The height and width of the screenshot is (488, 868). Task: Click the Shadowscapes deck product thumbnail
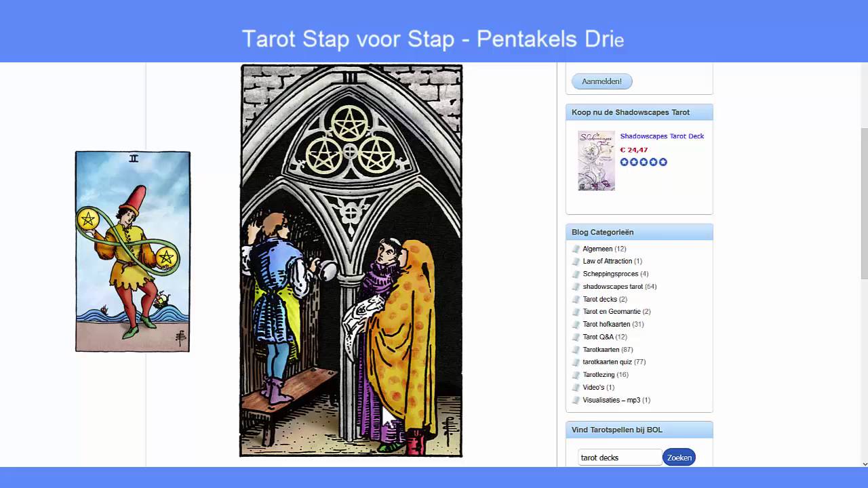[596, 161]
